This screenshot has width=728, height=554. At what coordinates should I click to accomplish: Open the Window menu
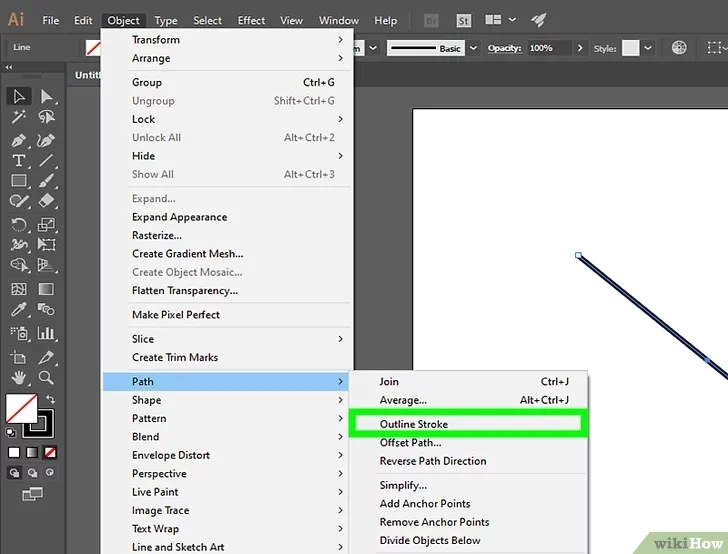[x=338, y=20]
